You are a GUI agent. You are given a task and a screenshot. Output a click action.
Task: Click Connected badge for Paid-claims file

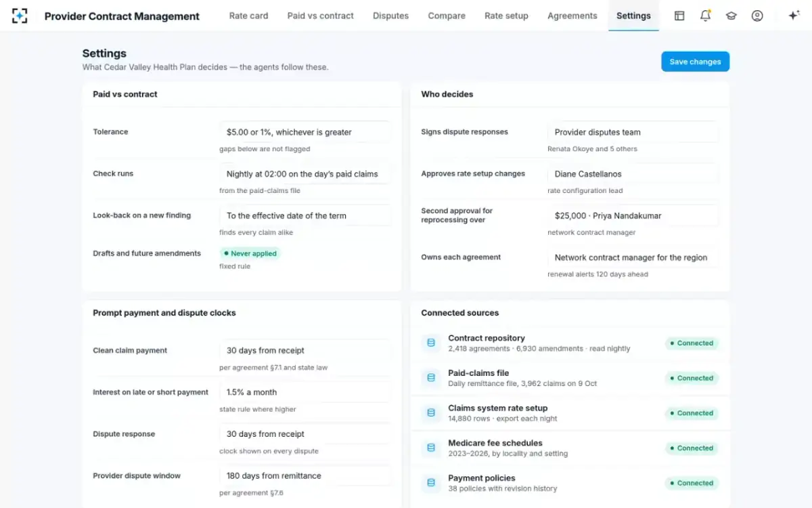(x=692, y=378)
